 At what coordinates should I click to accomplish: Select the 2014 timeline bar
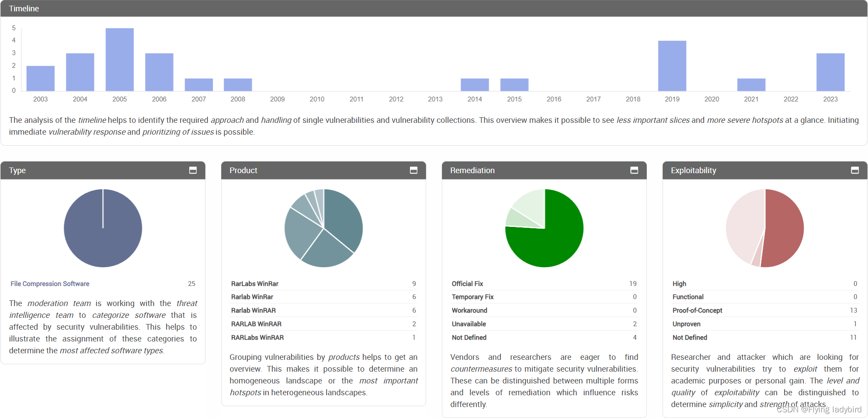pyautogui.click(x=475, y=85)
